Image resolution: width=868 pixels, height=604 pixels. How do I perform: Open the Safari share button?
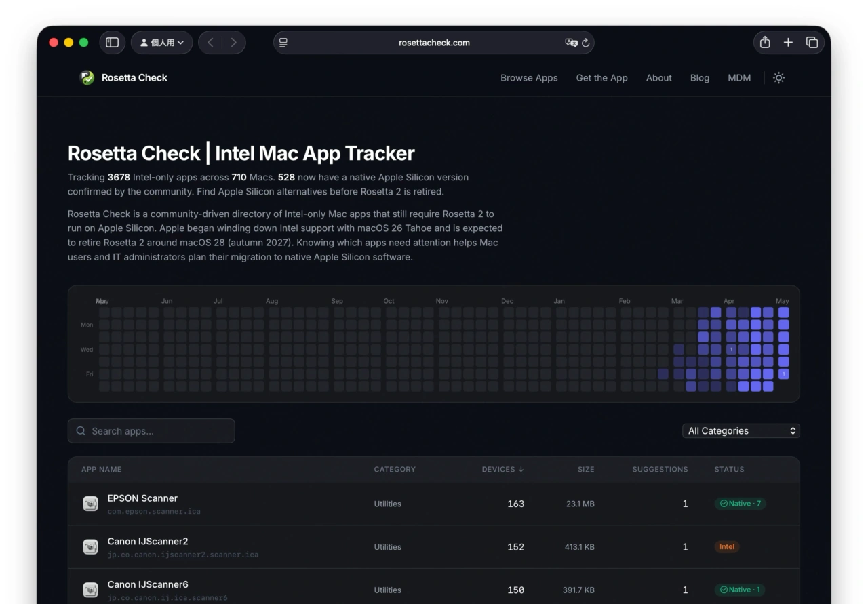tap(765, 42)
